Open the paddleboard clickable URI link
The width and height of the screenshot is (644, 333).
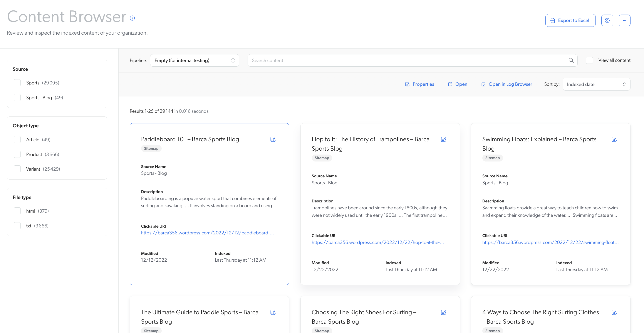coord(207,233)
